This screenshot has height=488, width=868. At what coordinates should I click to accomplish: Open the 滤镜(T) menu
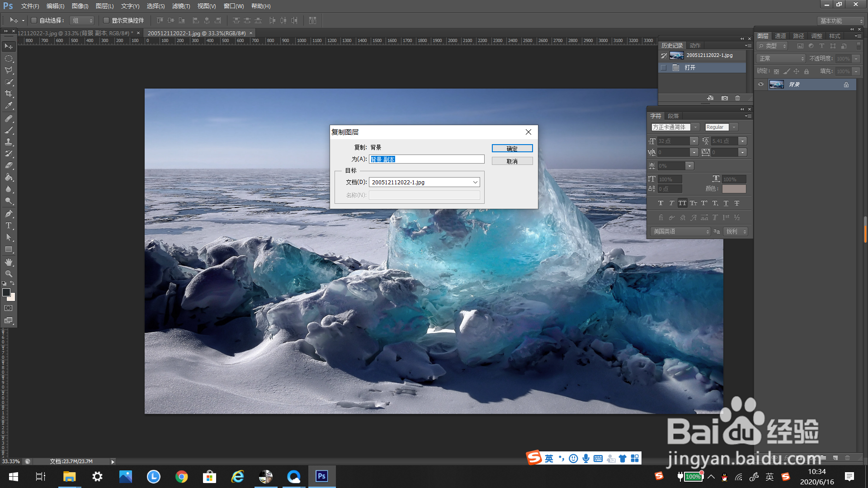click(x=181, y=6)
